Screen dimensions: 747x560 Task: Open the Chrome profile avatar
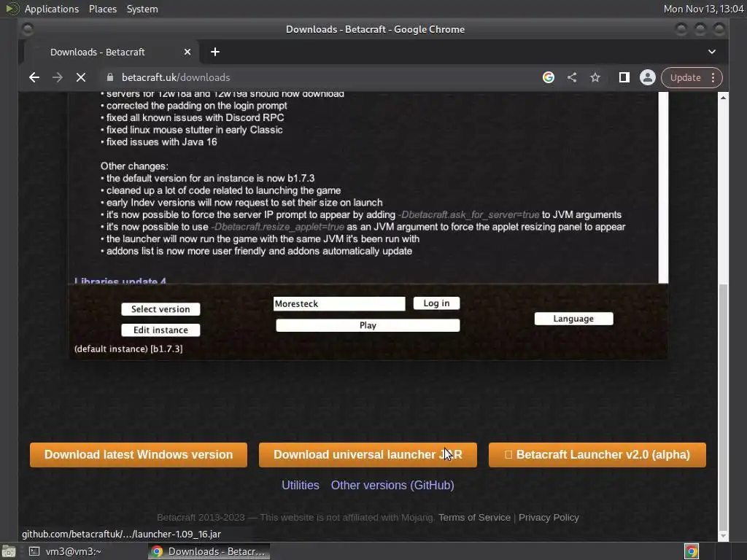click(x=648, y=77)
